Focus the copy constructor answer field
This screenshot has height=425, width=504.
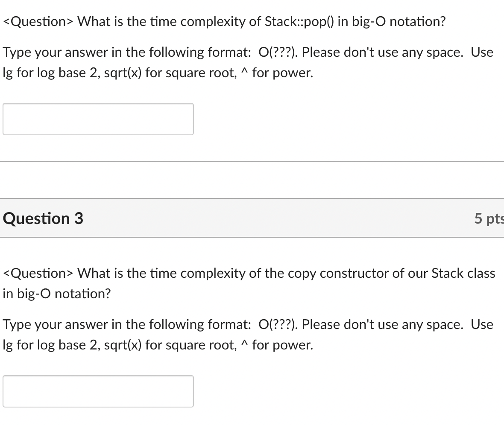click(x=98, y=391)
